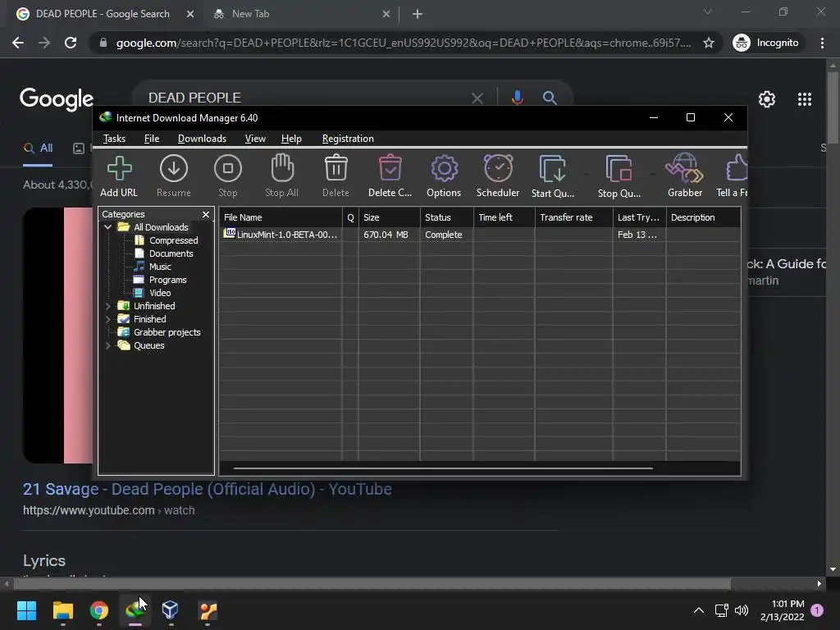Open the Windows Start menu
This screenshot has height=630, width=840.
click(26, 610)
